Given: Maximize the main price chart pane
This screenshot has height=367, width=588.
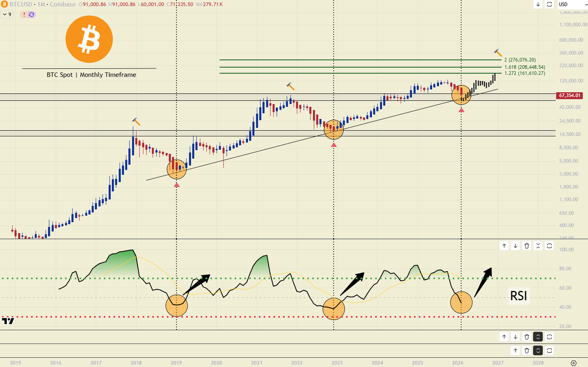Looking at the screenshot, I should [549, 4].
